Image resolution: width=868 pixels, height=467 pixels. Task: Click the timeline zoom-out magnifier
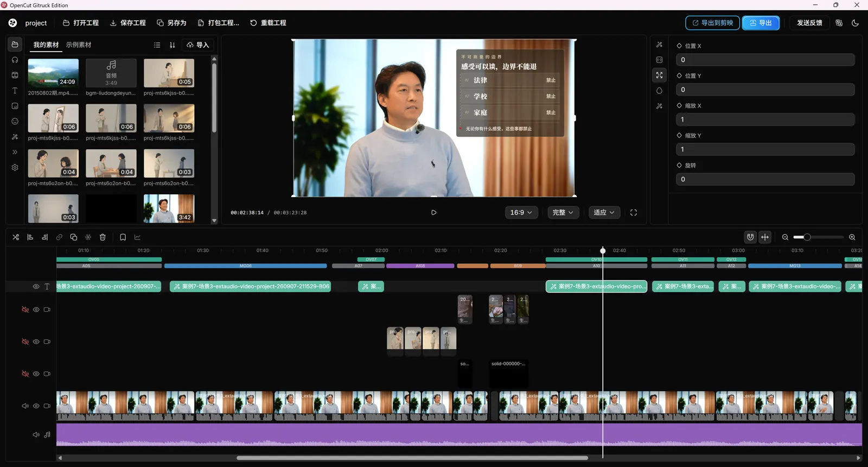click(785, 237)
